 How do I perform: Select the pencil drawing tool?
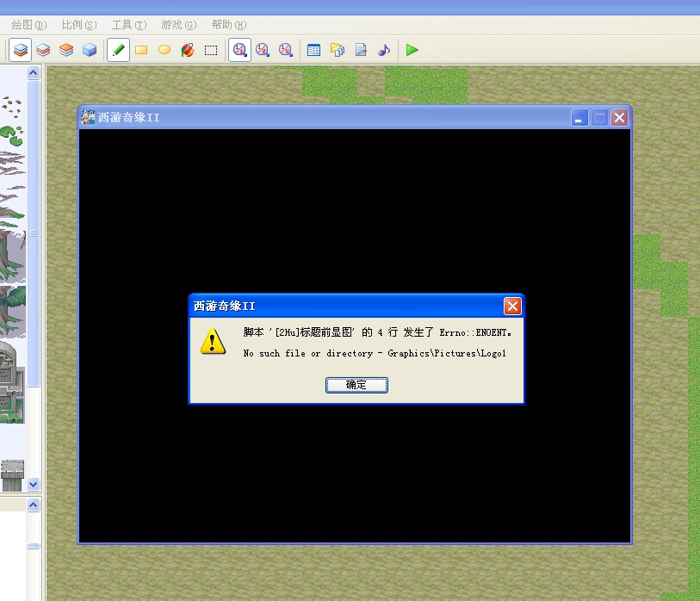[118, 50]
